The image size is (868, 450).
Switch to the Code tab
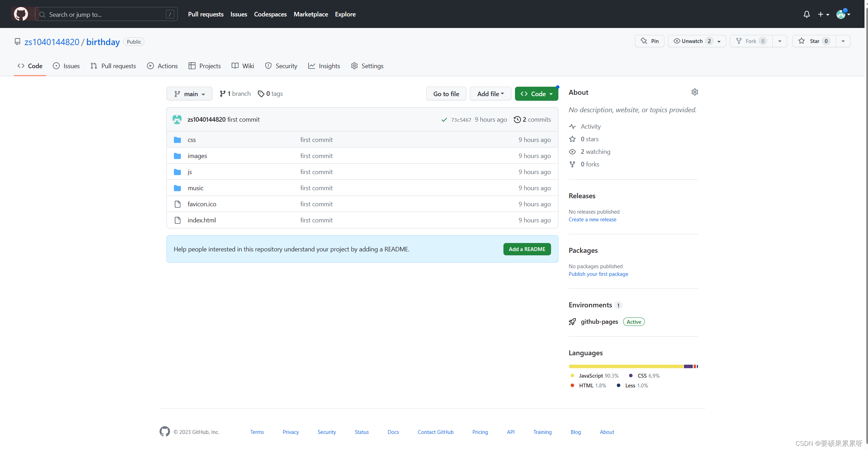pos(30,66)
